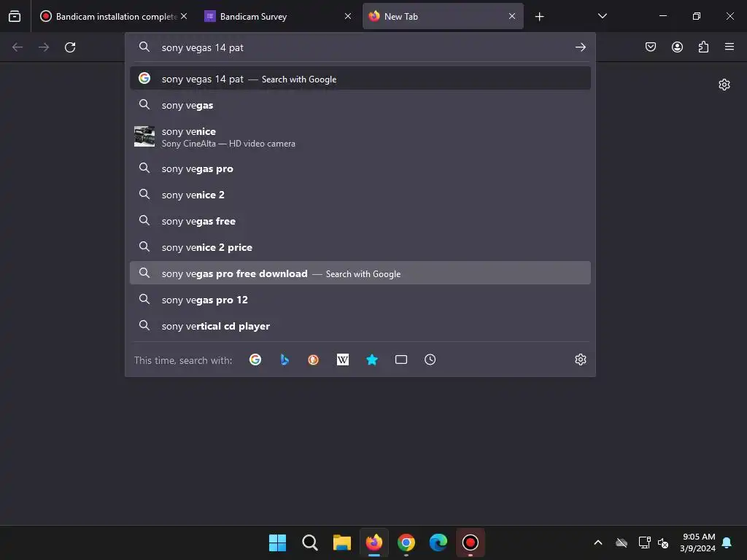Choose the 'sony vegas free' suggestion
Image resolution: width=747 pixels, height=560 pixels.
[x=360, y=221]
